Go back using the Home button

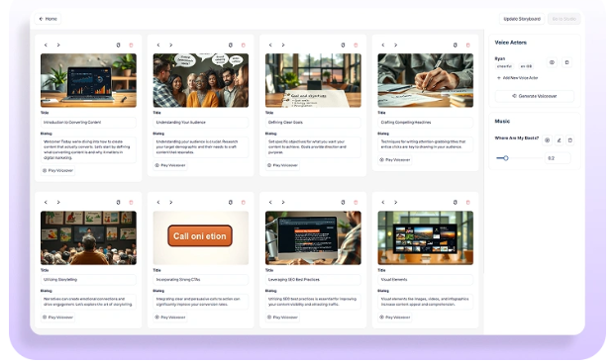point(49,19)
